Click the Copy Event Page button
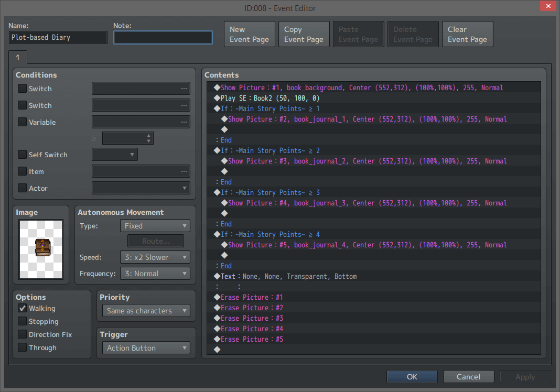The height and width of the screenshot is (392, 560). click(x=304, y=34)
